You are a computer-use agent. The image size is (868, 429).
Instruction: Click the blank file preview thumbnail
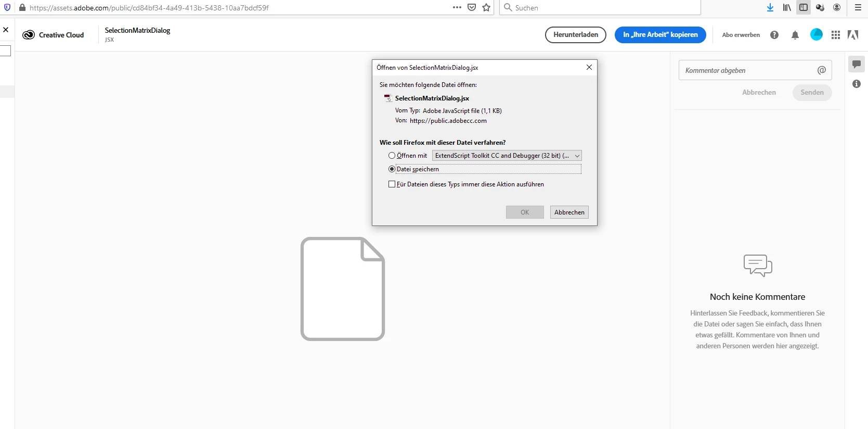click(343, 289)
